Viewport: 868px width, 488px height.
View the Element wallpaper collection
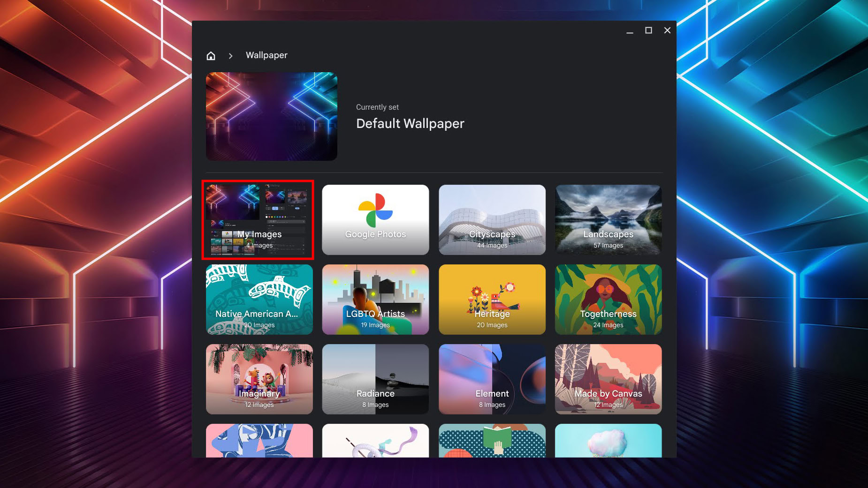tap(492, 379)
